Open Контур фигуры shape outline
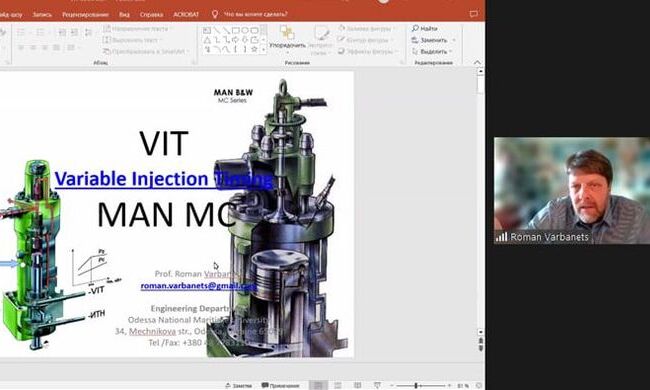This screenshot has width=650, height=390. (x=366, y=40)
